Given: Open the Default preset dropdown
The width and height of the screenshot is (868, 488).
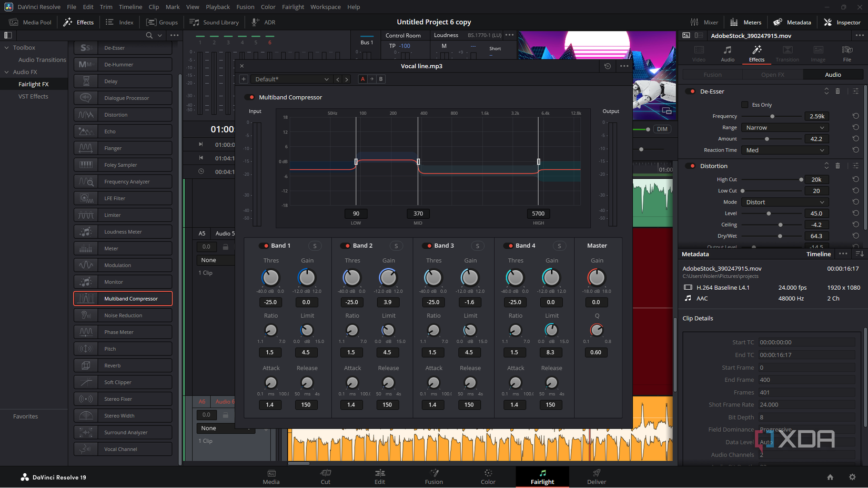Looking at the screenshot, I should point(291,79).
